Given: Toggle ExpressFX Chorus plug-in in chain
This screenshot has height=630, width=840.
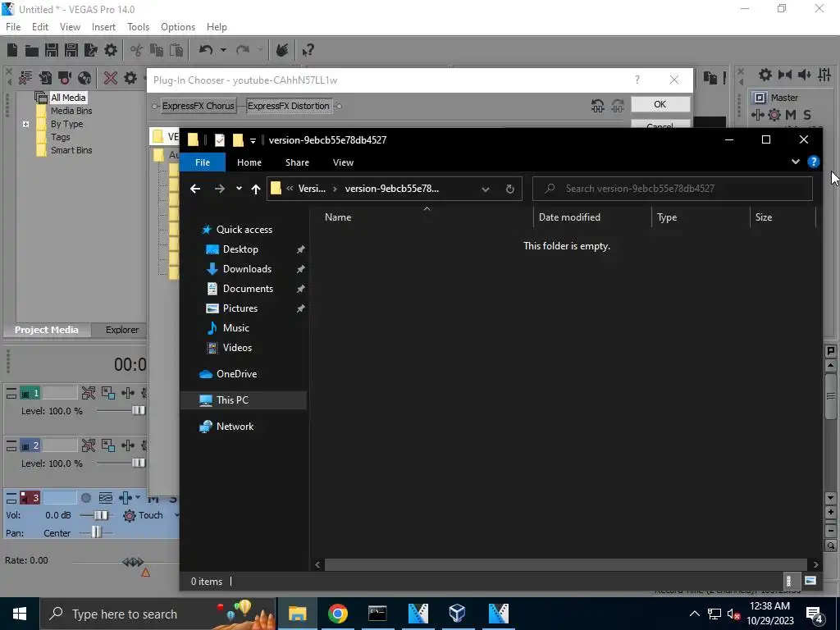Looking at the screenshot, I should click(x=199, y=106).
